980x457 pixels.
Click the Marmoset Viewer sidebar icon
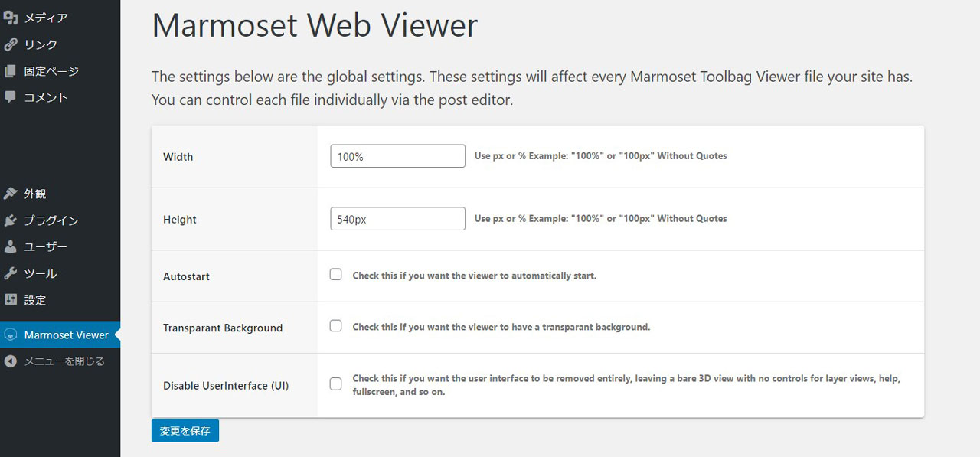[x=9, y=335]
